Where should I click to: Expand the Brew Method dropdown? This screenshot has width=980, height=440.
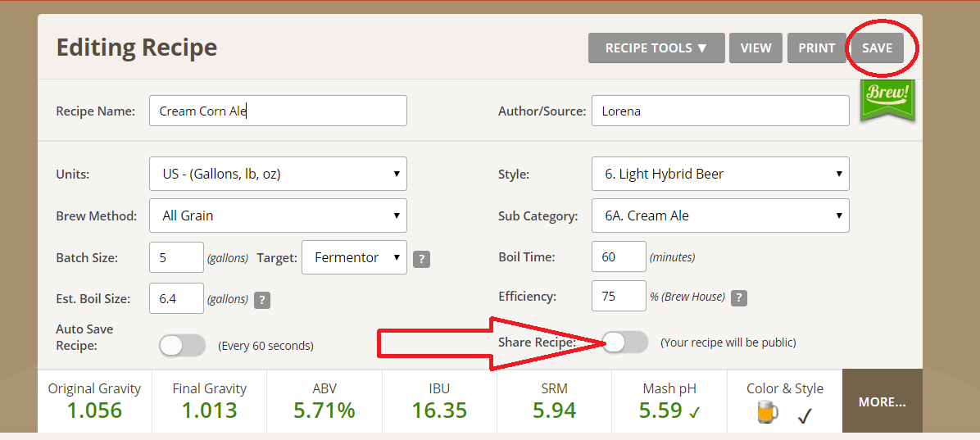278,215
